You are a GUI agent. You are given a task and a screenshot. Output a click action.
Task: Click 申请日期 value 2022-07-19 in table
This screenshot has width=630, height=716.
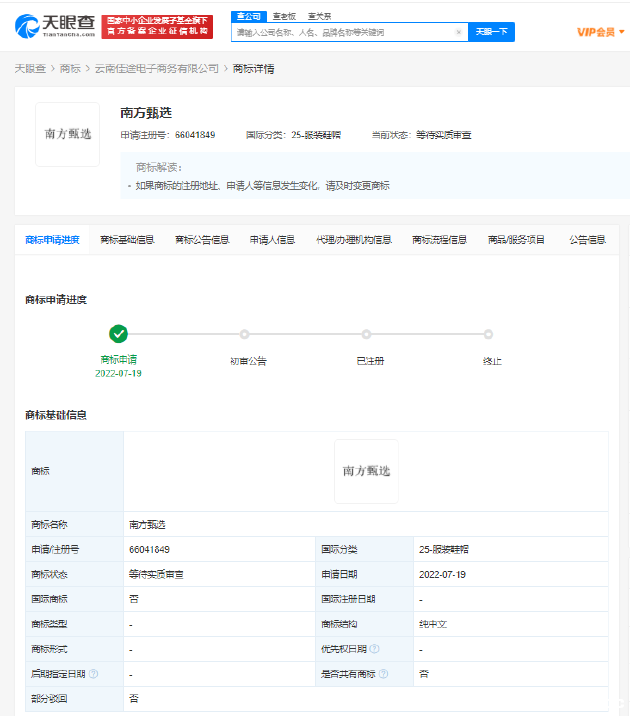click(442, 574)
